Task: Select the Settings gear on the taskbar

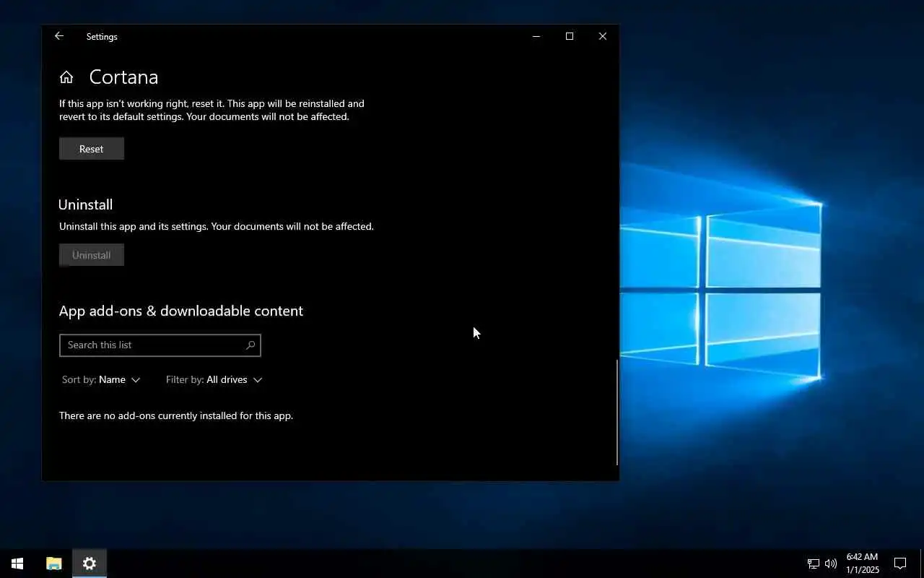Action: (x=90, y=564)
